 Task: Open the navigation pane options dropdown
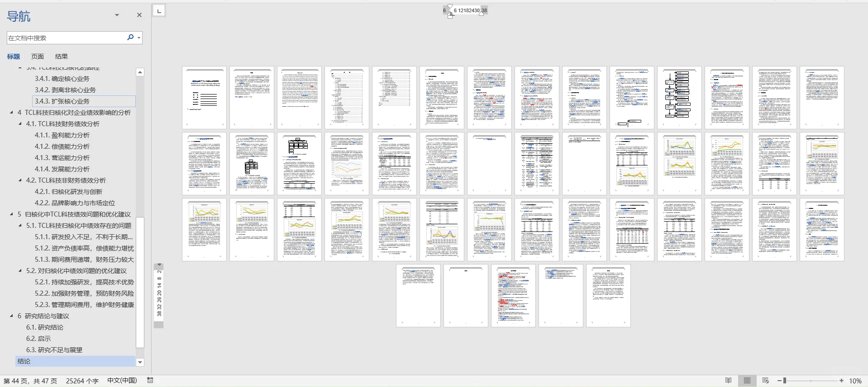[x=117, y=15]
